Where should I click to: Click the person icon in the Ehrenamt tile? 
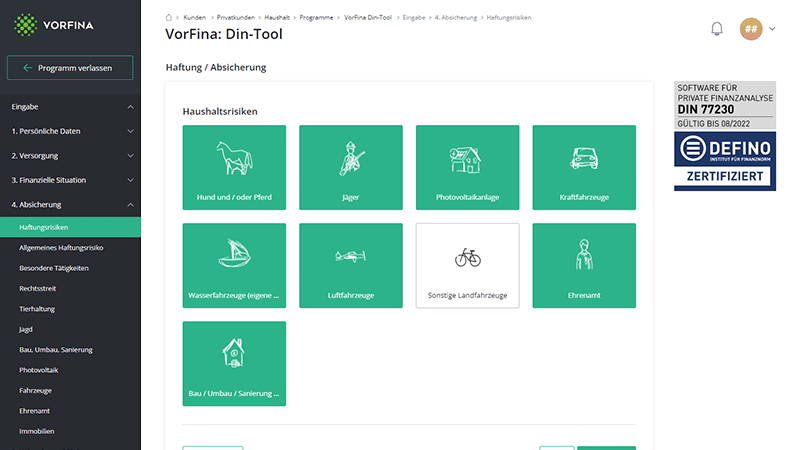click(x=584, y=255)
